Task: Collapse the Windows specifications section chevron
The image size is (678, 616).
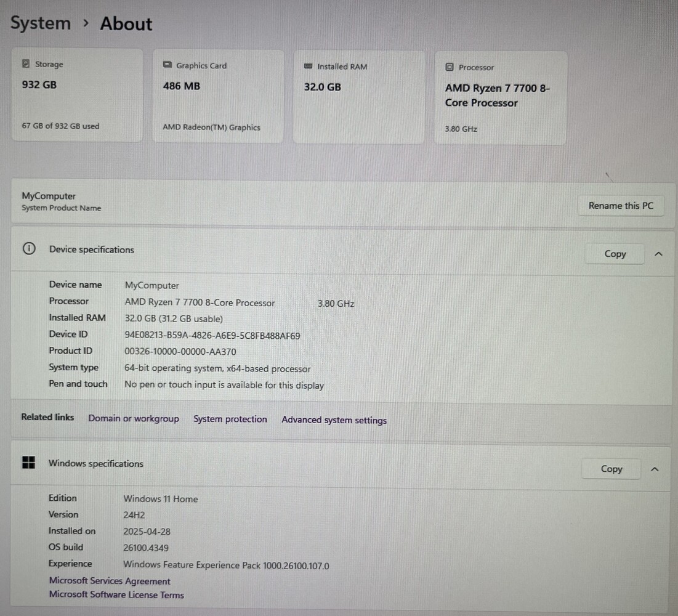Action: click(x=655, y=469)
